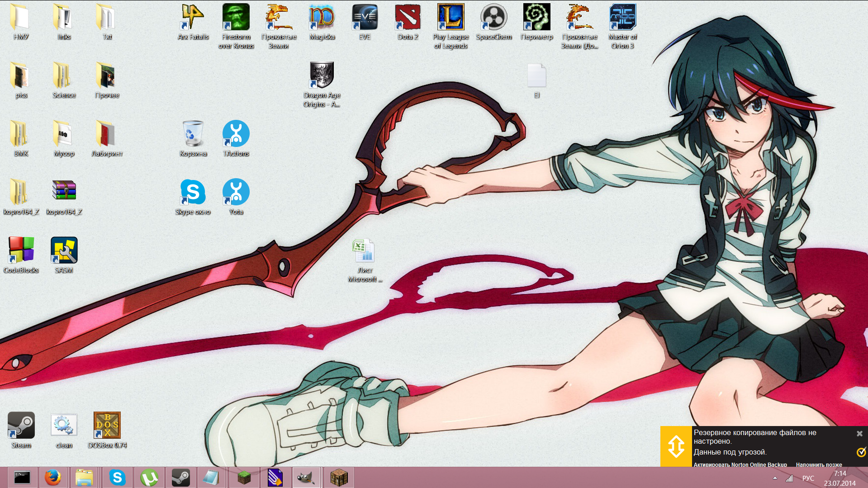This screenshot has height=488, width=868.
Task: Click the Yota shortcut icon
Action: (236, 197)
